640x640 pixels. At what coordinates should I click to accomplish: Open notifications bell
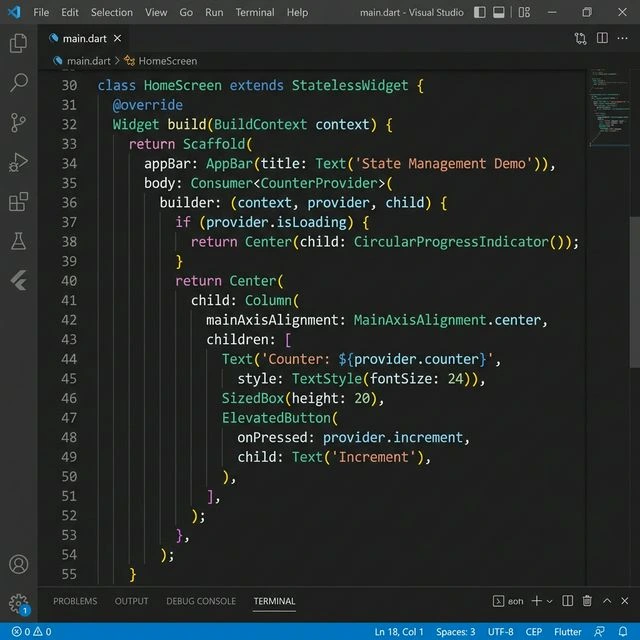tap(623, 632)
